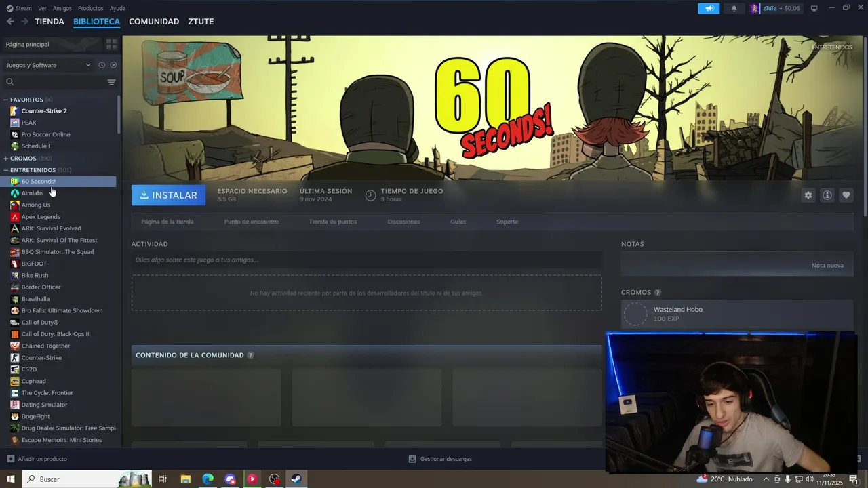Image resolution: width=868 pixels, height=488 pixels.
Task: Open the 20°C Nublado weather widget
Action: point(725,479)
